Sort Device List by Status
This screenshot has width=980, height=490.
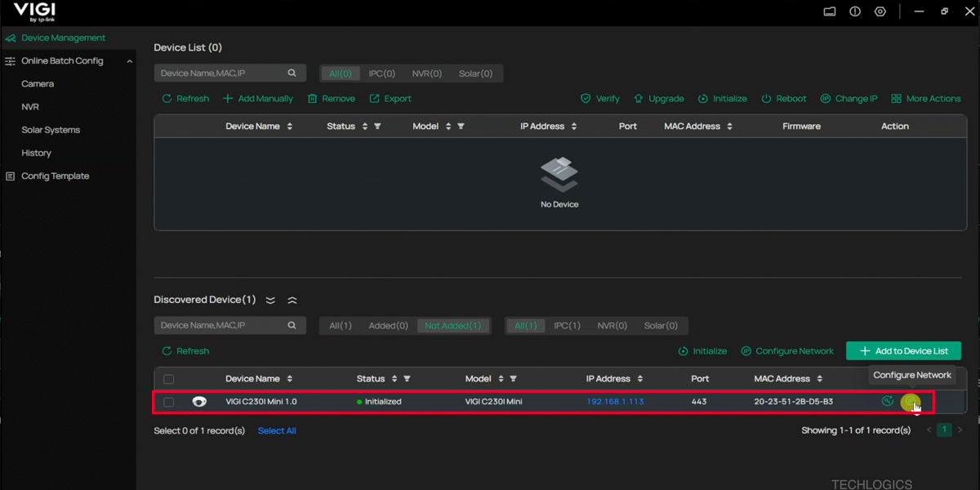[x=364, y=127]
